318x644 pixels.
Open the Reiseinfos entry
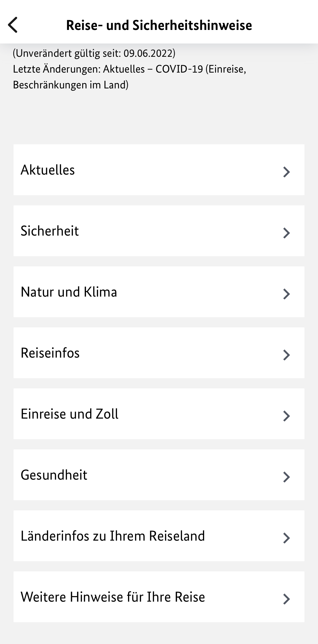tap(50, 353)
